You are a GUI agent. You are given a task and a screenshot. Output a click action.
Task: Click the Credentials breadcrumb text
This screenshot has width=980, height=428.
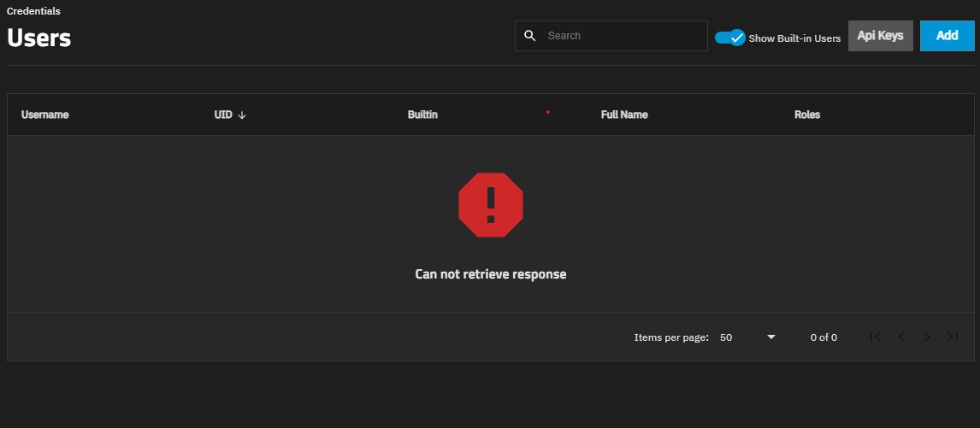pyautogui.click(x=33, y=11)
